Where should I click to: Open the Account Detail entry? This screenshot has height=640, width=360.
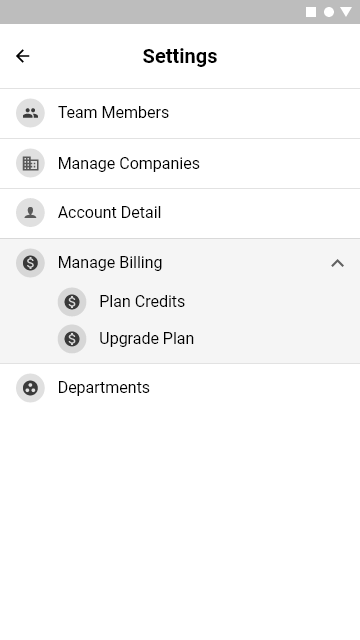point(180,213)
